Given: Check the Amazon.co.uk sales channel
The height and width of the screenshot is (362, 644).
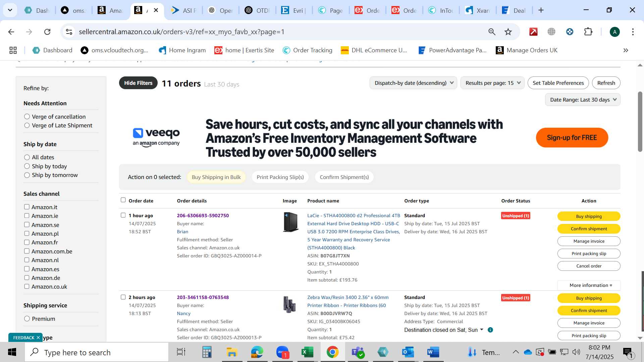Looking at the screenshot, I should coord(27,286).
